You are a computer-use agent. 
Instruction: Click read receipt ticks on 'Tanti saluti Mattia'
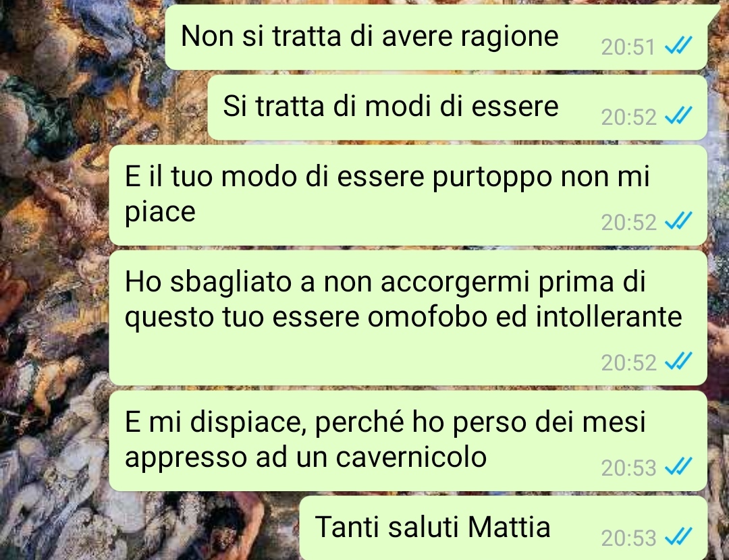click(x=678, y=537)
